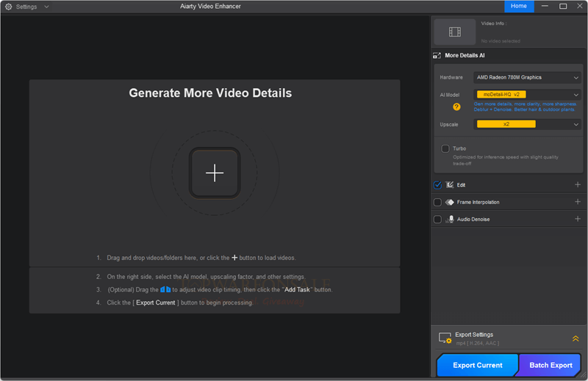Screen dimensions: 588x381
Task: Expand the Edit section plus
Action: 578,185
